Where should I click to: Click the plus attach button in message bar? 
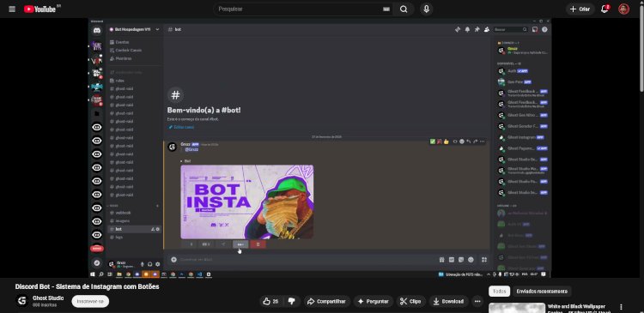pyautogui.click(x=173, y=259)
